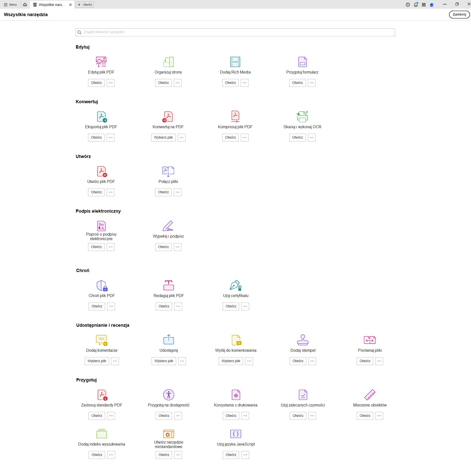471x476 pixels.
Task: Switch to the Wszystkie narzędzia tab
Action: [x=51, y=4]
